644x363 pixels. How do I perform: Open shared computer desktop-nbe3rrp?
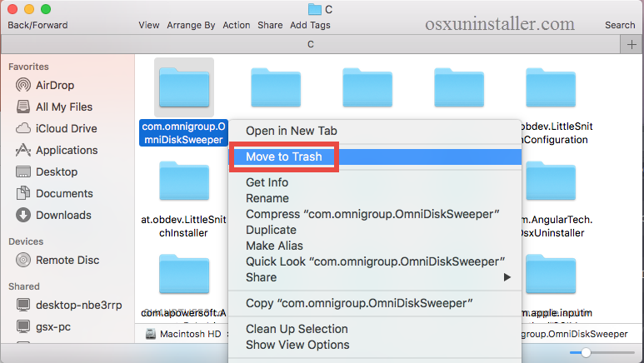click(69, 305)
